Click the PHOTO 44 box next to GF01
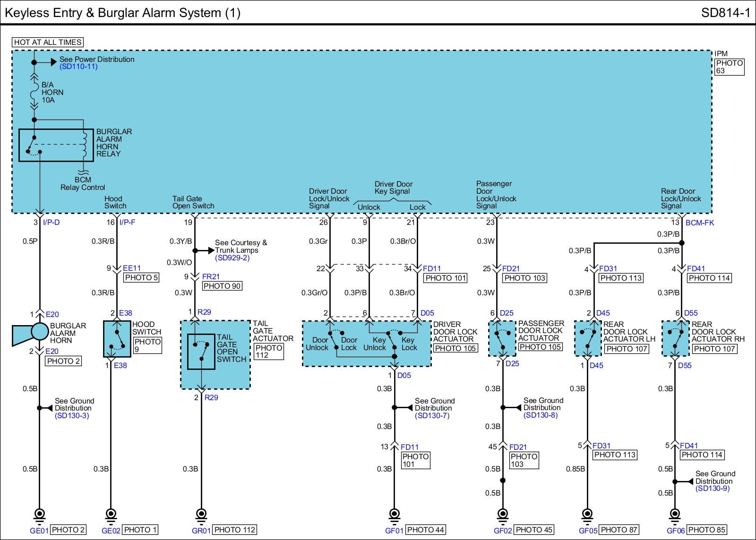Image resolution: width=756 pixels, height=540 pixels. (426, 530)
